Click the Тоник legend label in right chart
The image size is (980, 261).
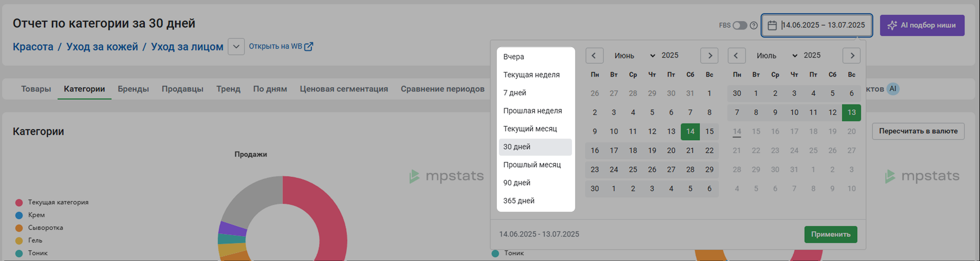click(x=514, y=253)
